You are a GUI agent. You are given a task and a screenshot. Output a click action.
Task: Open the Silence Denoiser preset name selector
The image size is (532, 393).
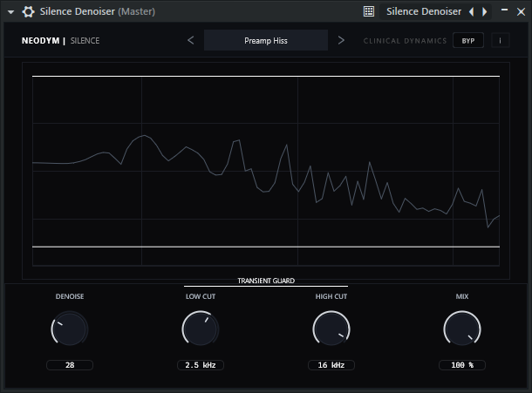(424, 11)
